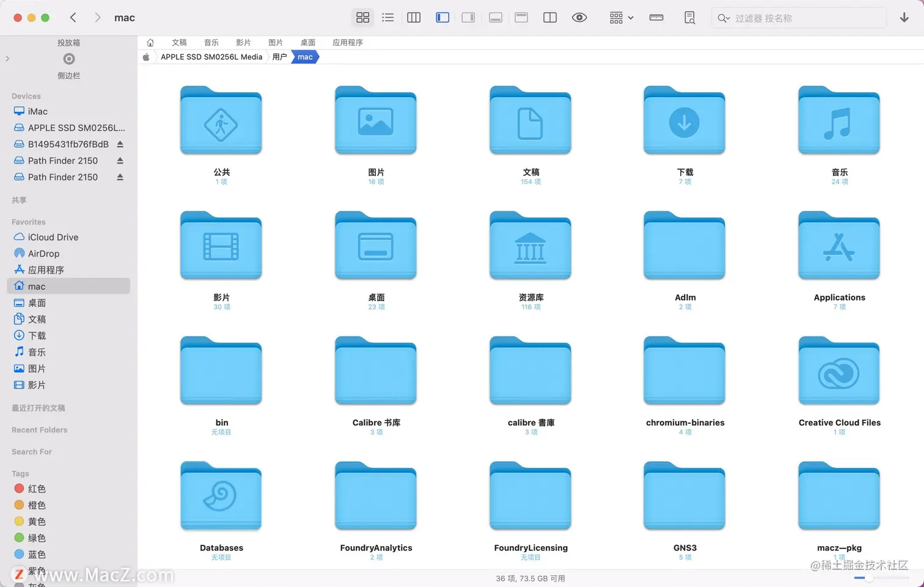The image size is (924, 587).
Task: Eject the B1495431fb76fBdB volume
Action: [x=120, y=144]
